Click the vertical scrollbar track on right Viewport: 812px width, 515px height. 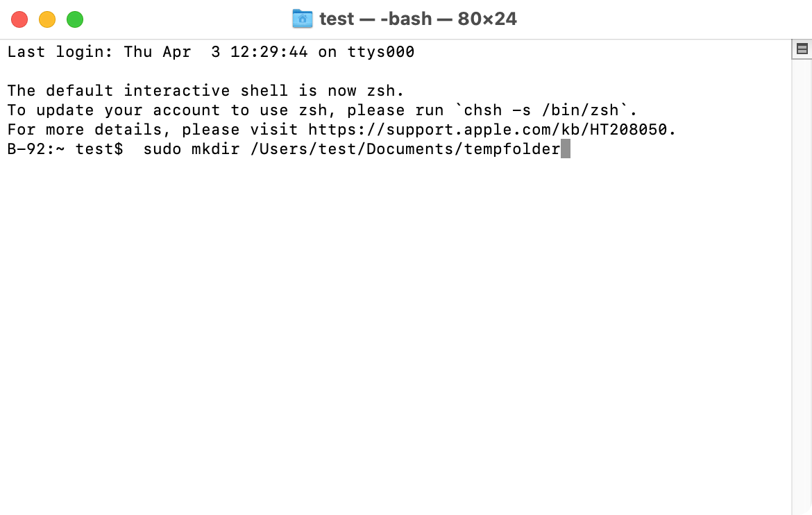point(802,278)
